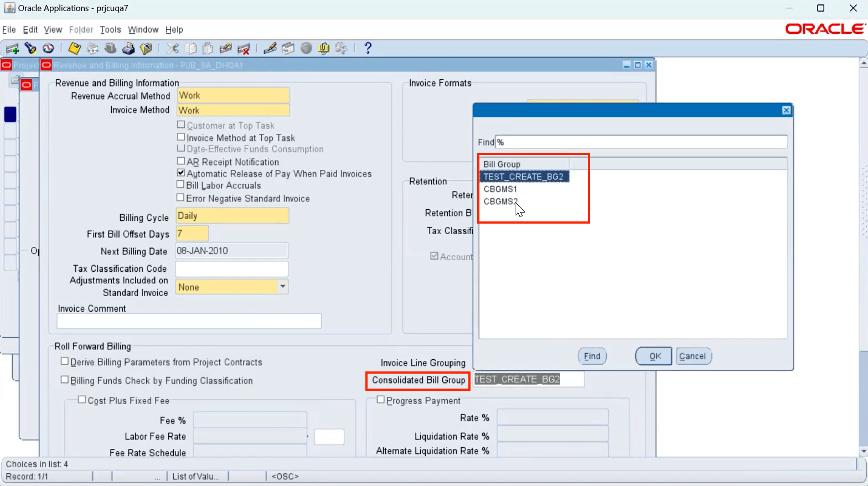The width and height of the screenshot is (868, 486).
Task: Select CBGMS1 in the Bill Group list
Action: tap(500, 189)
